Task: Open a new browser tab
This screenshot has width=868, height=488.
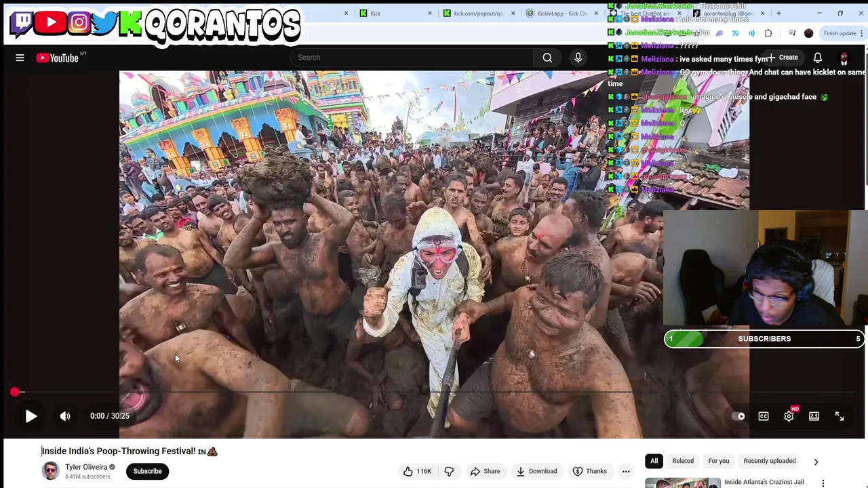Action: (x=778, y=14)
